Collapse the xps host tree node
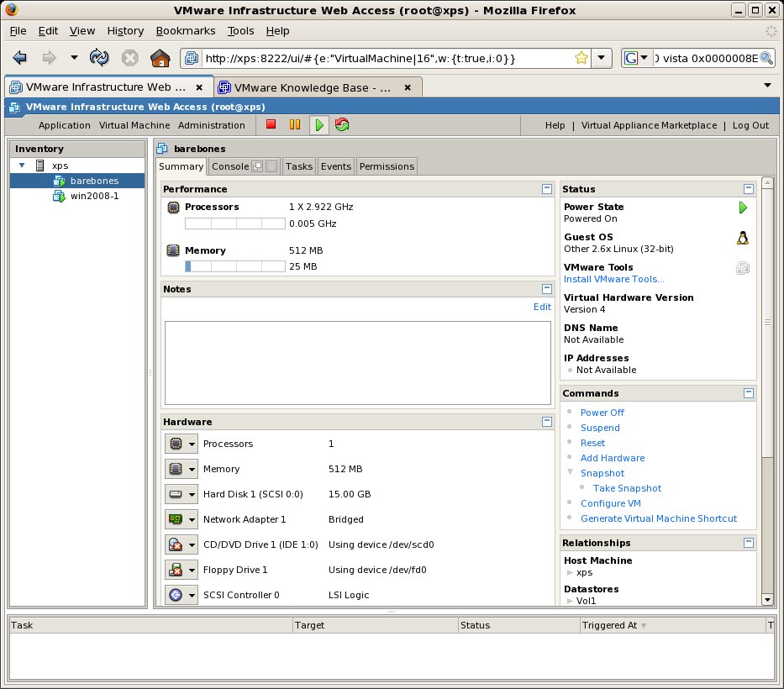Screen dimensions: 784x689 click(x=22, y=166)
